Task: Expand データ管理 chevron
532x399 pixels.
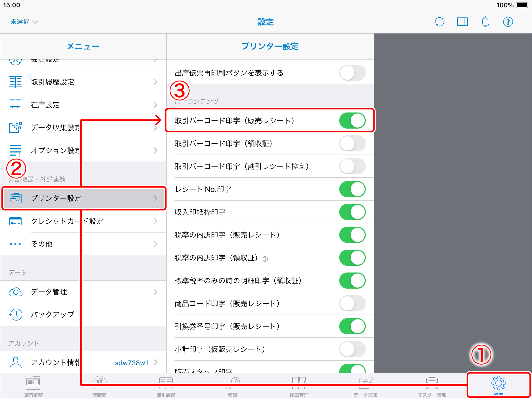Action: (156, 292)
